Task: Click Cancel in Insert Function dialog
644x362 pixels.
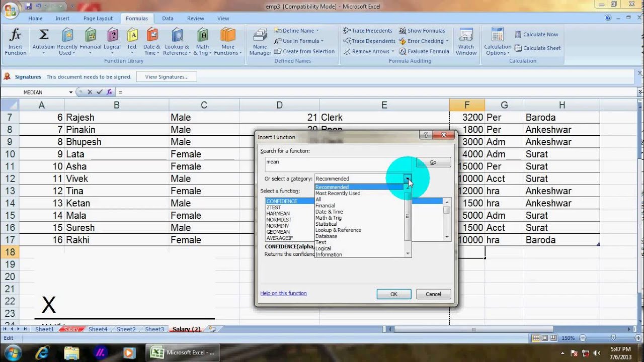Action: pyautogui.click(x=433, y=294)
